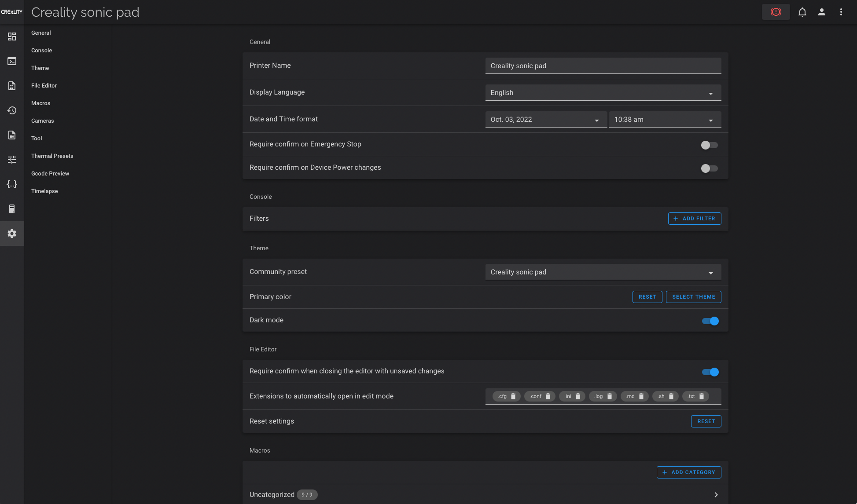The width and height of the screenshot is (857, 504).
Task: Click the Creality logo
Action: (x=12, y=12)
